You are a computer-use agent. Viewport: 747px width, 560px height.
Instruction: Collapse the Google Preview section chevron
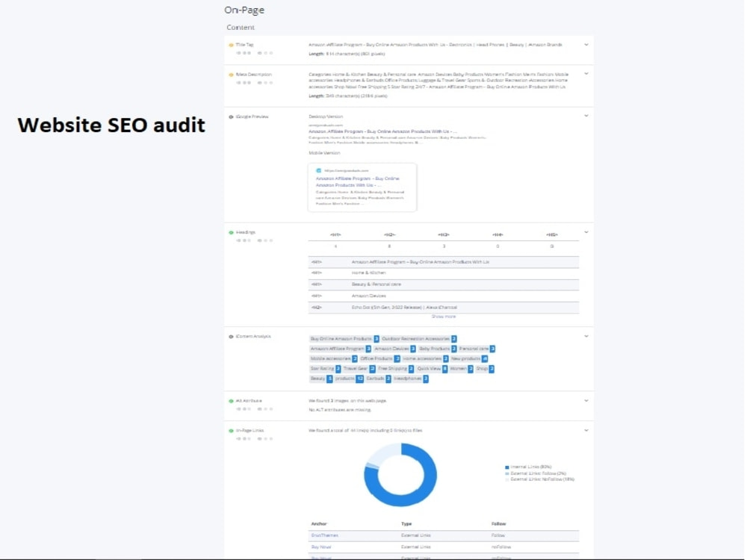(588, 116)
